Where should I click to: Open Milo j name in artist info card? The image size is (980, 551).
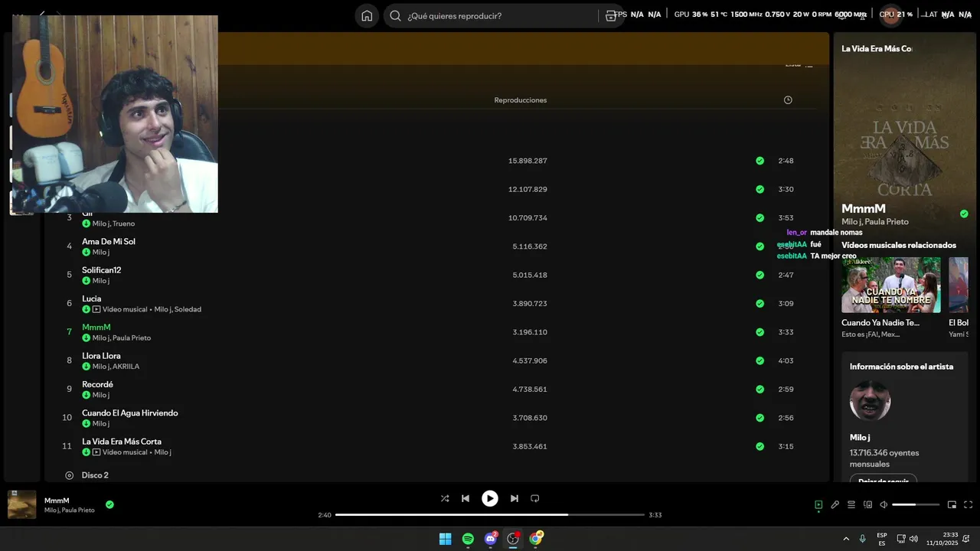tap(860, 438)
